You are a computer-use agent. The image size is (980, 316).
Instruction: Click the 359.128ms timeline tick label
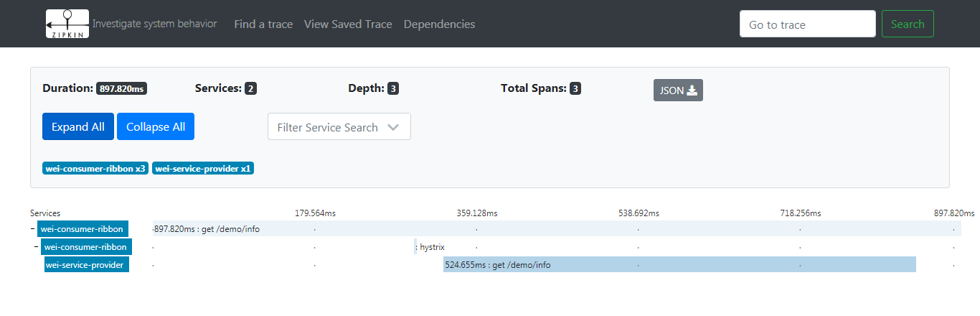pos(477,213)
